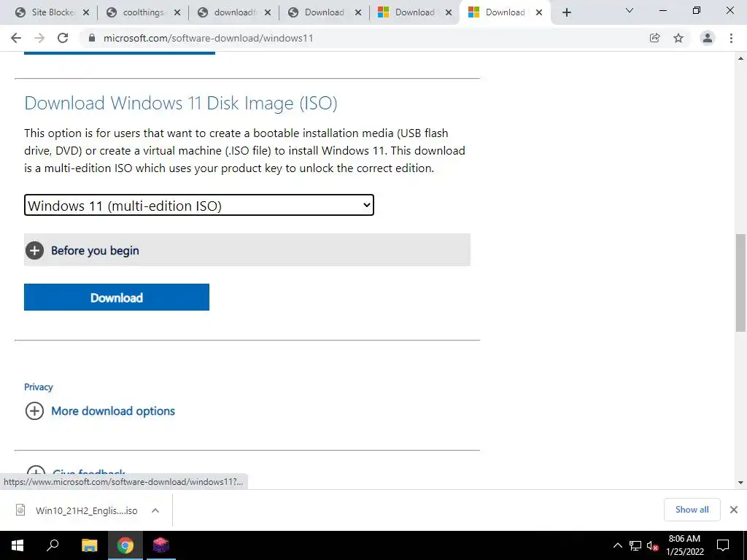The width and height of the screenshot is (747, 560).
Task: Open the purple cube app in taskbar
Action: coord(161,545)
